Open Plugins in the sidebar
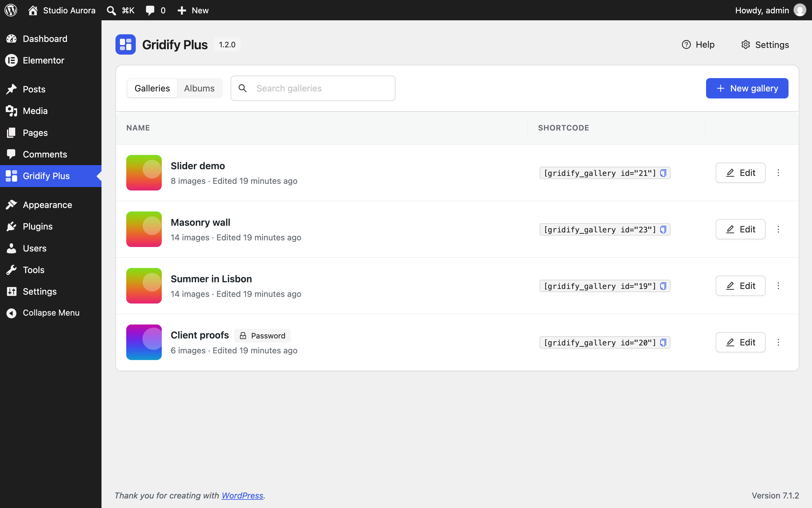Image resolution: width=812 pixels, height=508 pixels. click(51, 226)
